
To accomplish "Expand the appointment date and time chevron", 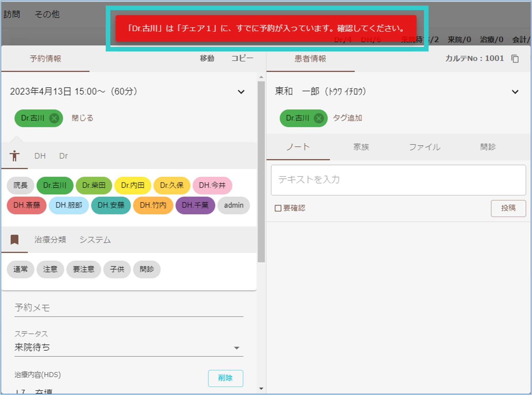I will click(x=241, y=92).
